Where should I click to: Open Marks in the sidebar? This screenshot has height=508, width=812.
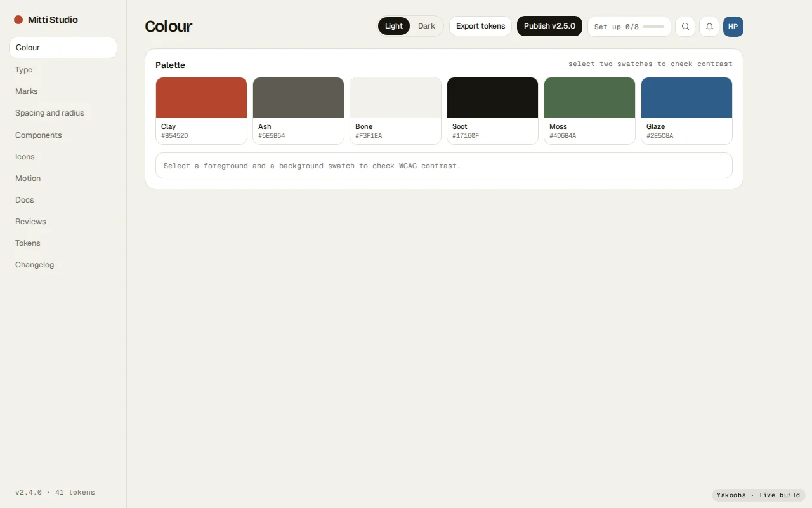[63, 91]
